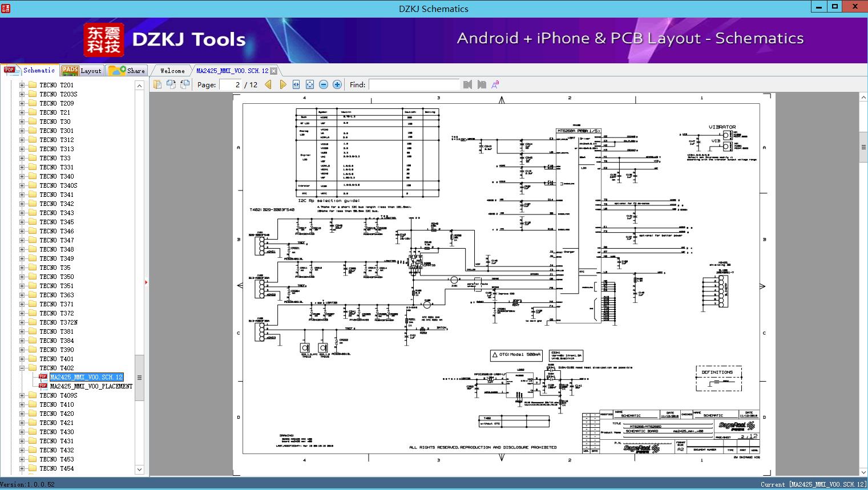Zoom in on the schematic page

point(337,84)
